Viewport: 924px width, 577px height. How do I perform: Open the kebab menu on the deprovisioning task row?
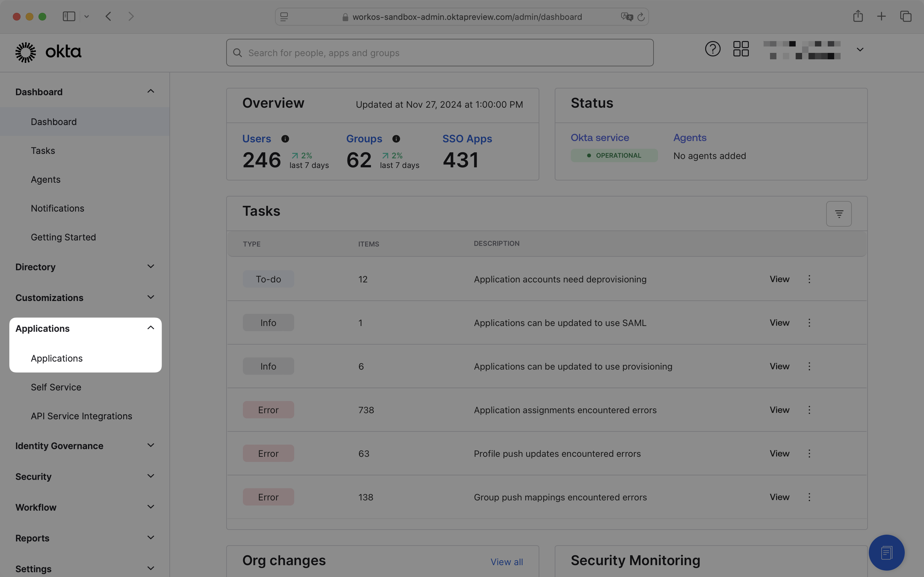(x=809, y=279)
